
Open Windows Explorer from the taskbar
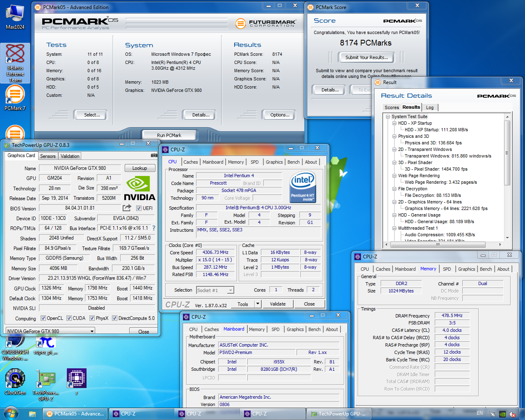click(32, 414)
